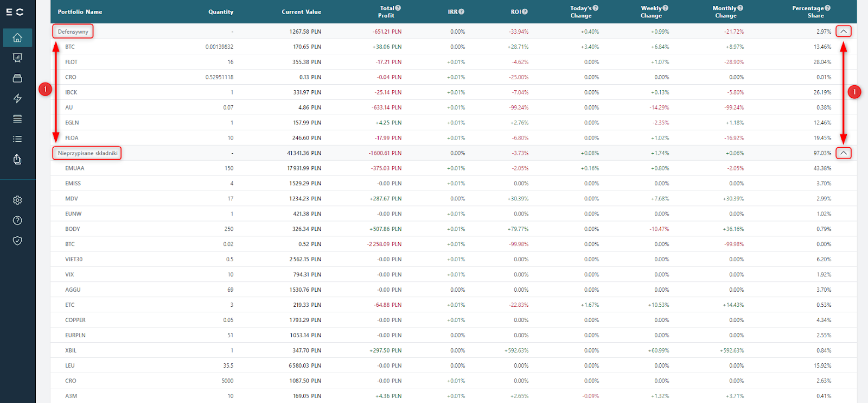Click the Portfolio Name column header
The image size is (868, 403).
(x=80, y=12)
